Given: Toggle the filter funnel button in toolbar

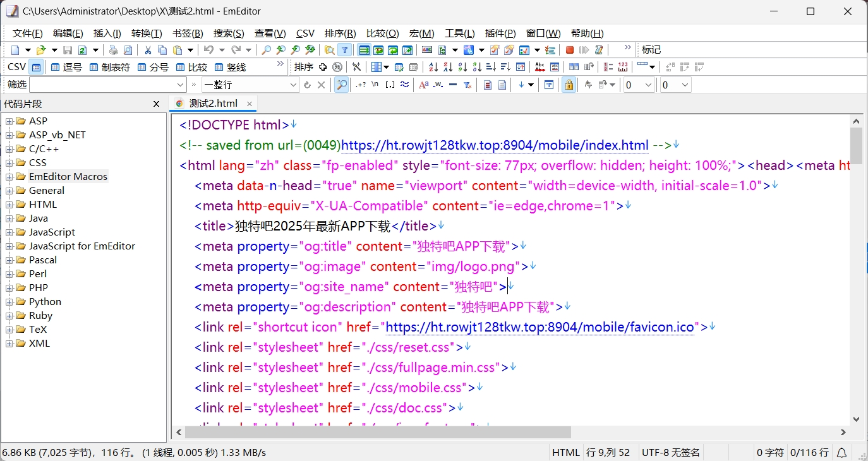Looking at the screenshot, I should coord(344,50).
